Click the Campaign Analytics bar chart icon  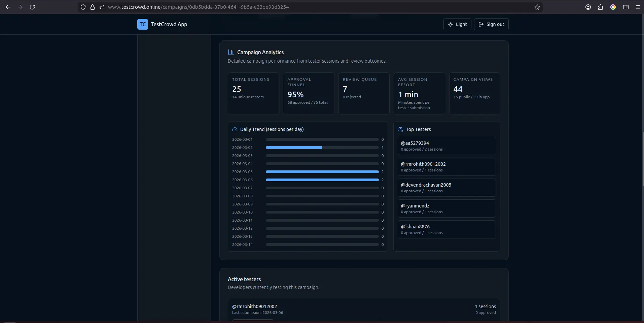[x=231, y=52]
